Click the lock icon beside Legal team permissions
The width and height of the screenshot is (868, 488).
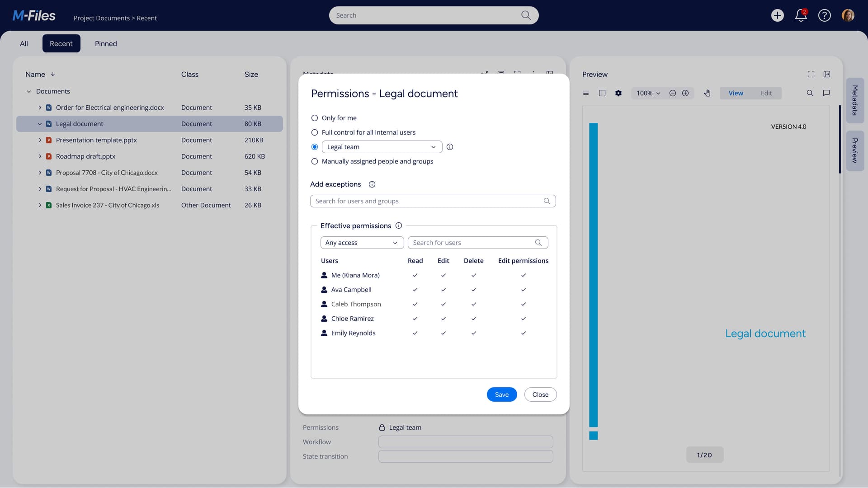coord(382,427)
